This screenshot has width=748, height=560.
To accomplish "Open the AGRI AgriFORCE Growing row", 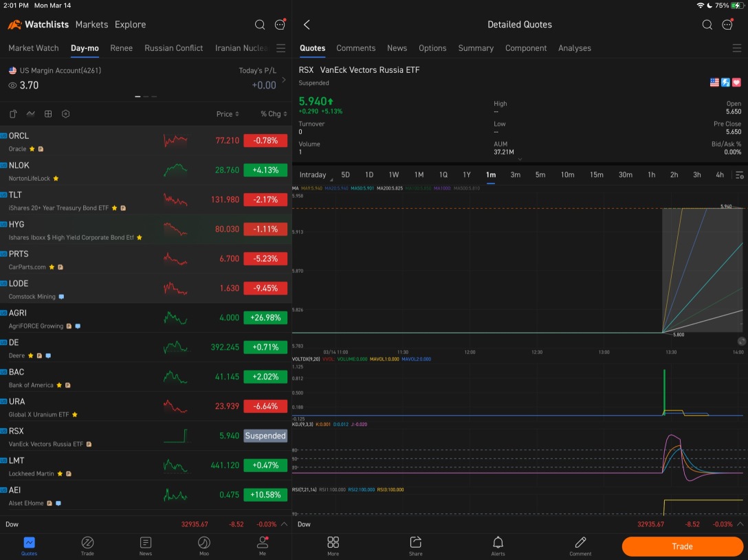I will coord(146,318).
